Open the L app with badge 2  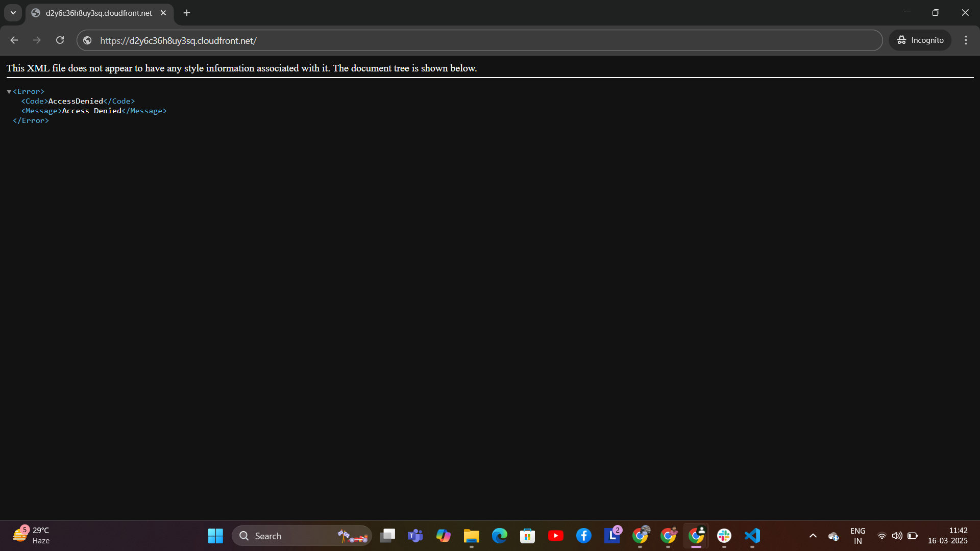click(612, 536)
